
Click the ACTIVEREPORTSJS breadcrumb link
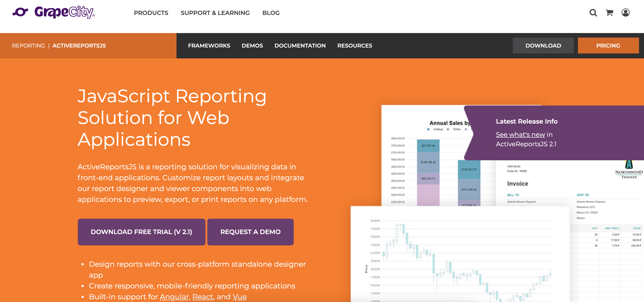79,46
